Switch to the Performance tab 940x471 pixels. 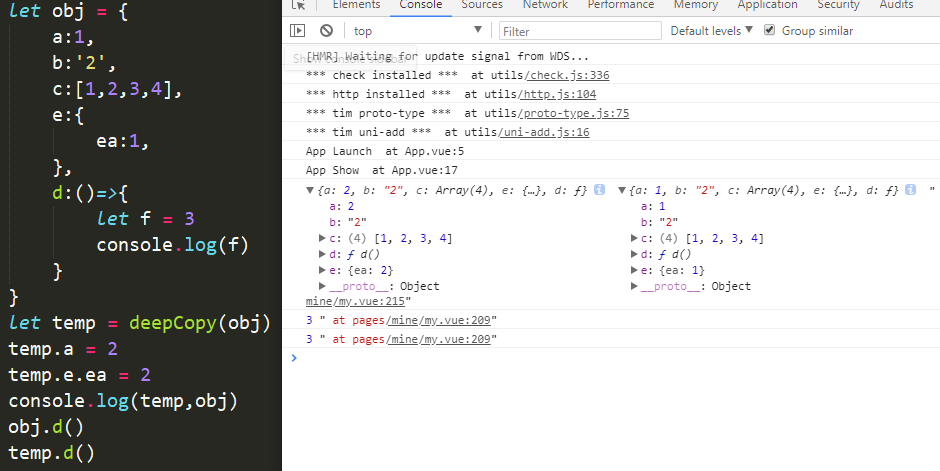click(x=620, y=5)
